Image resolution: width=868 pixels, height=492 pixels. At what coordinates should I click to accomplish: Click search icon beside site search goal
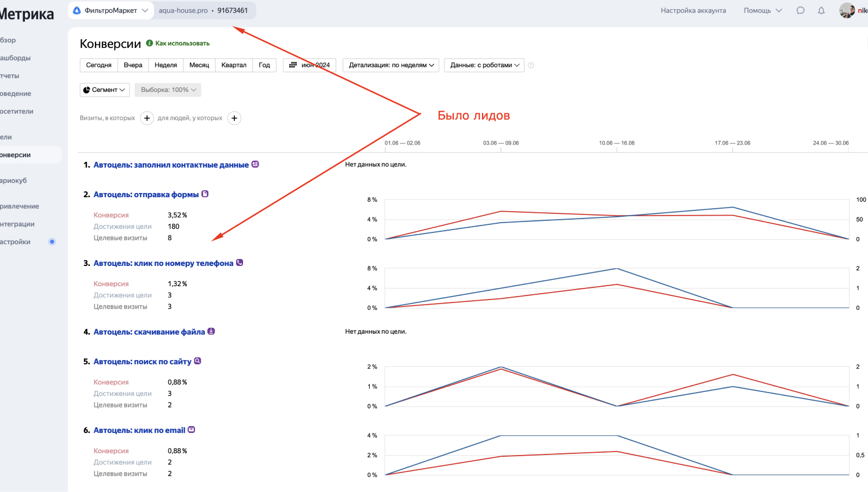[197, 361]
